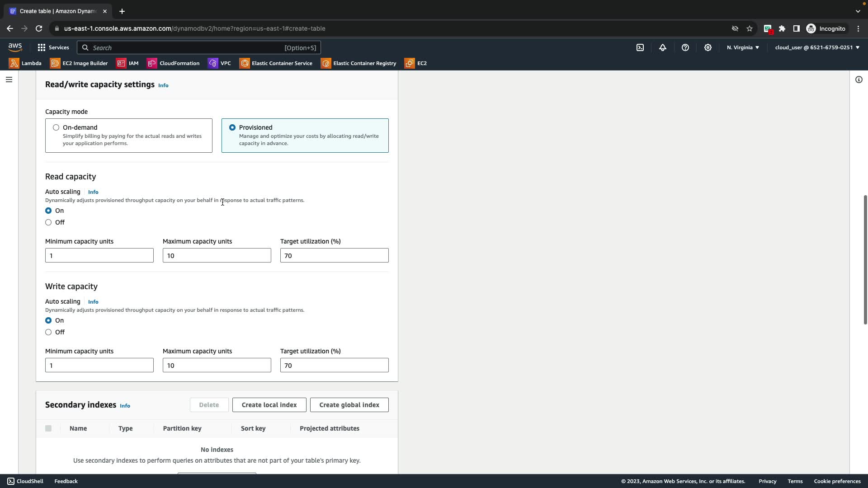Open the AWS console settings gear
Screen dimensions: 868x488
tap(708, 47)
